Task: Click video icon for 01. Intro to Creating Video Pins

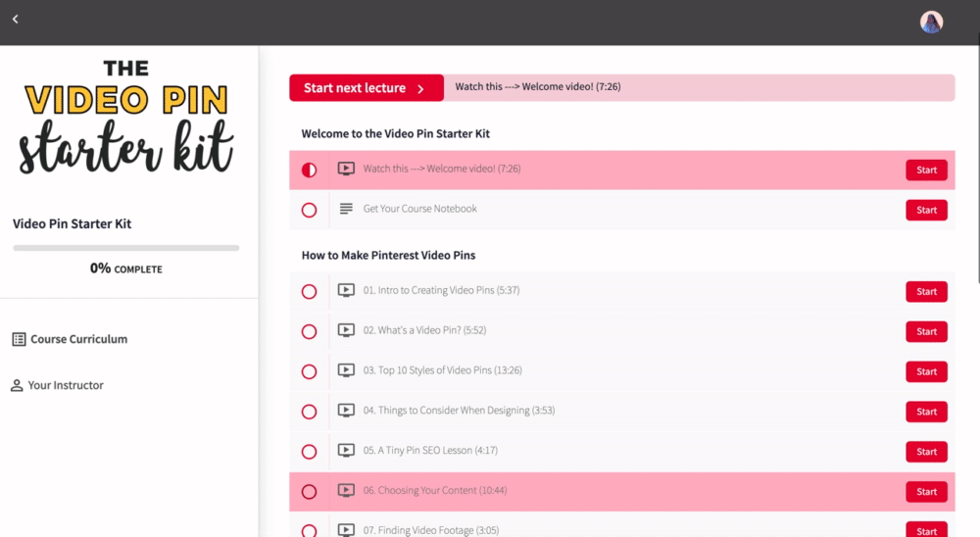Action: (x=346, y=290)
